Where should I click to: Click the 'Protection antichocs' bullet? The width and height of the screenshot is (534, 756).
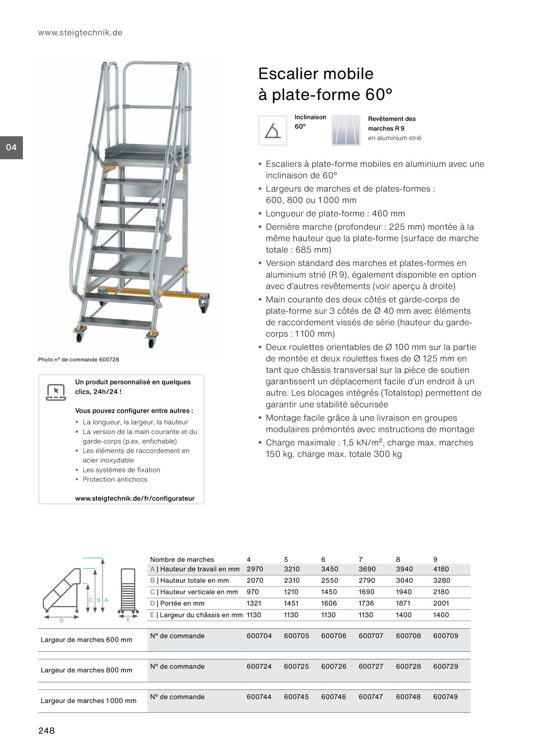coord(115,479)
